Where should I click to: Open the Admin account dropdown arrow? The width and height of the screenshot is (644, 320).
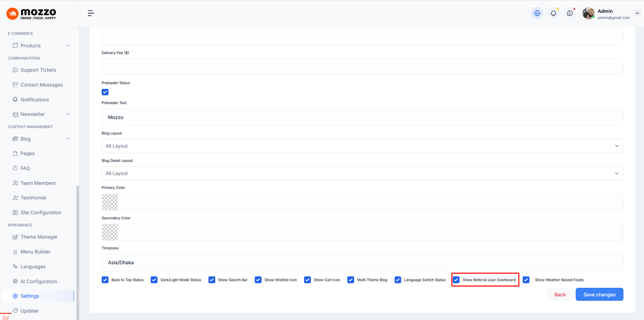[637, 13]
